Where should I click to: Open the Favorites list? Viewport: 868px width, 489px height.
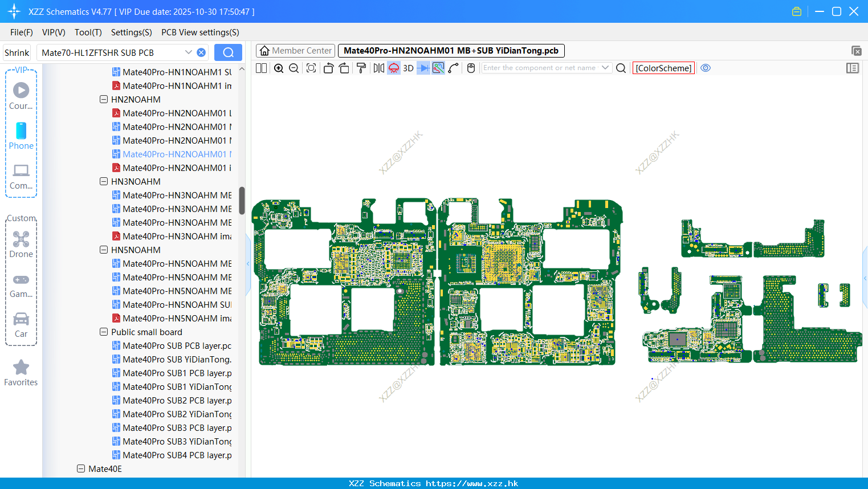21,373
